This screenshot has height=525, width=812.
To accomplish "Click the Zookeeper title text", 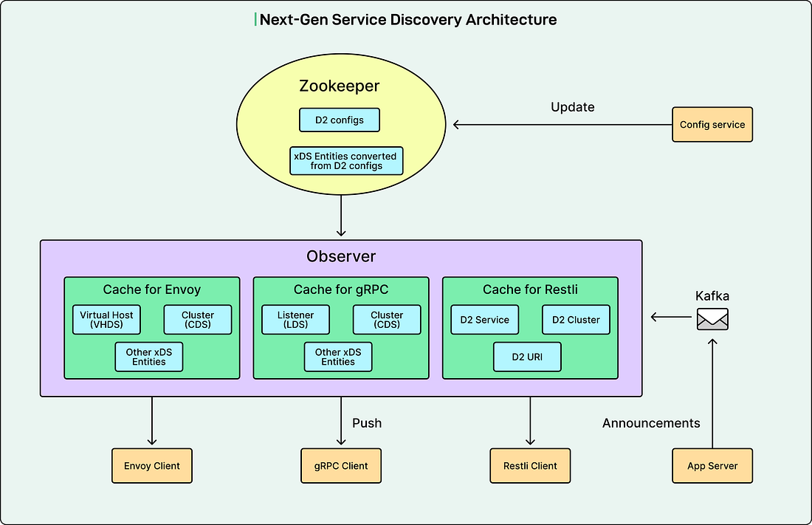I will (340, 86).
